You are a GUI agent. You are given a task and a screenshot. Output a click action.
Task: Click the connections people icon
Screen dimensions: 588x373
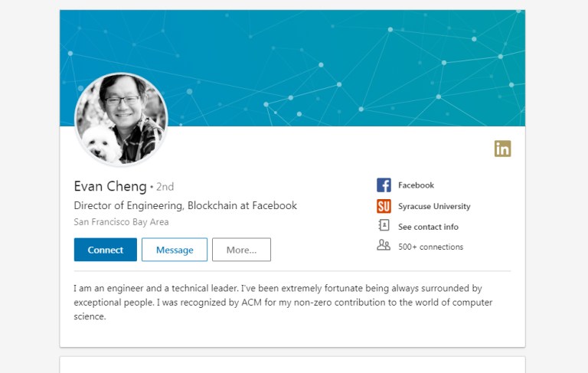click(x=384, y=246)
